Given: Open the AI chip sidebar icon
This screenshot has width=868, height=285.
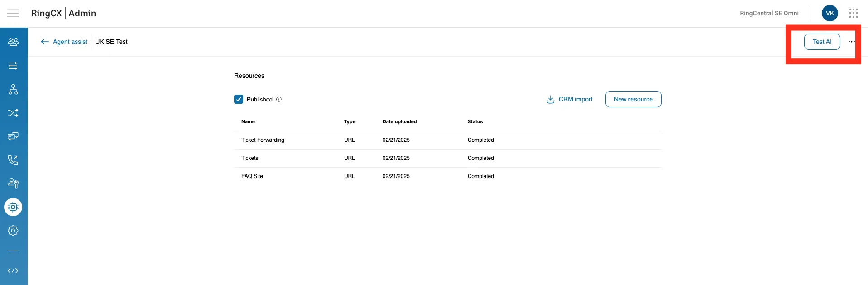Looking at the screenshot, I should pyautogui.click(x=13, y=207).
